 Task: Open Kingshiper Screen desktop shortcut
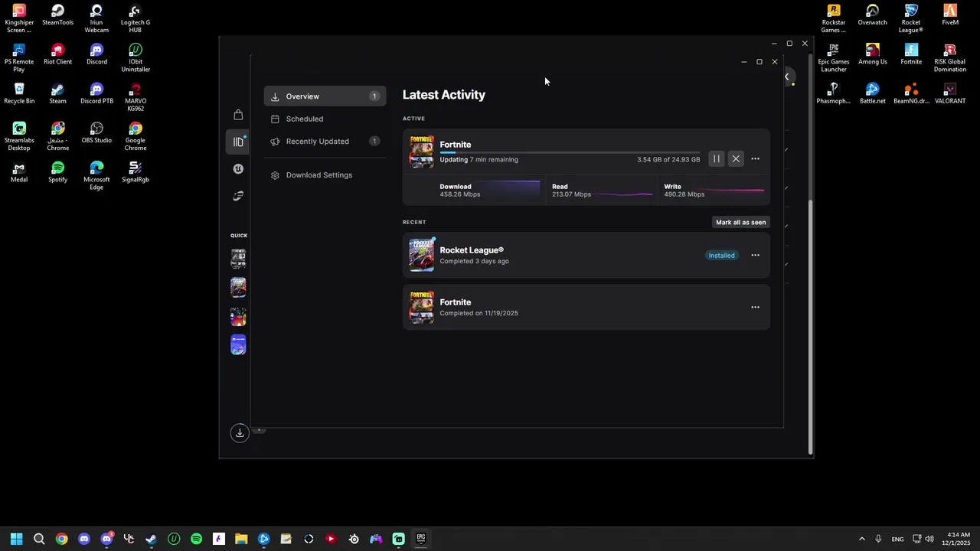pyautogui.click(x=19, y=18)
